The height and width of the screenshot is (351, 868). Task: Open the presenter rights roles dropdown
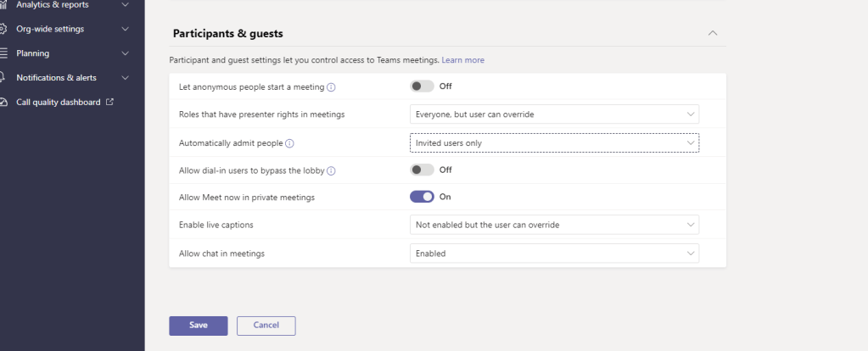554,114
